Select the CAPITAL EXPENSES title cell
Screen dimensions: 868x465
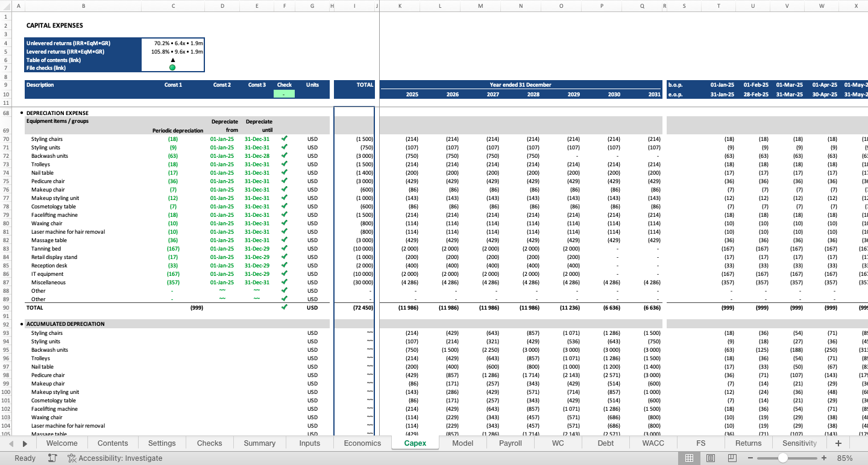tap(55, 25)
